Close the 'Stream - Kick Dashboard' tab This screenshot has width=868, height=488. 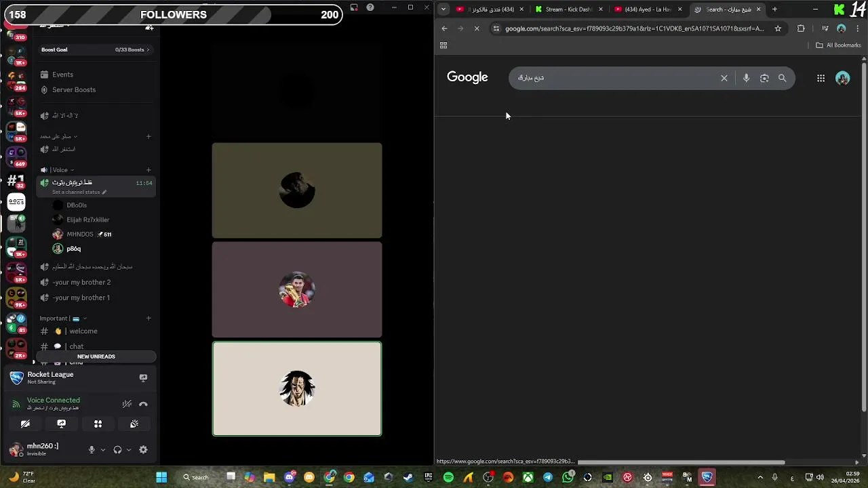[600, 9]
